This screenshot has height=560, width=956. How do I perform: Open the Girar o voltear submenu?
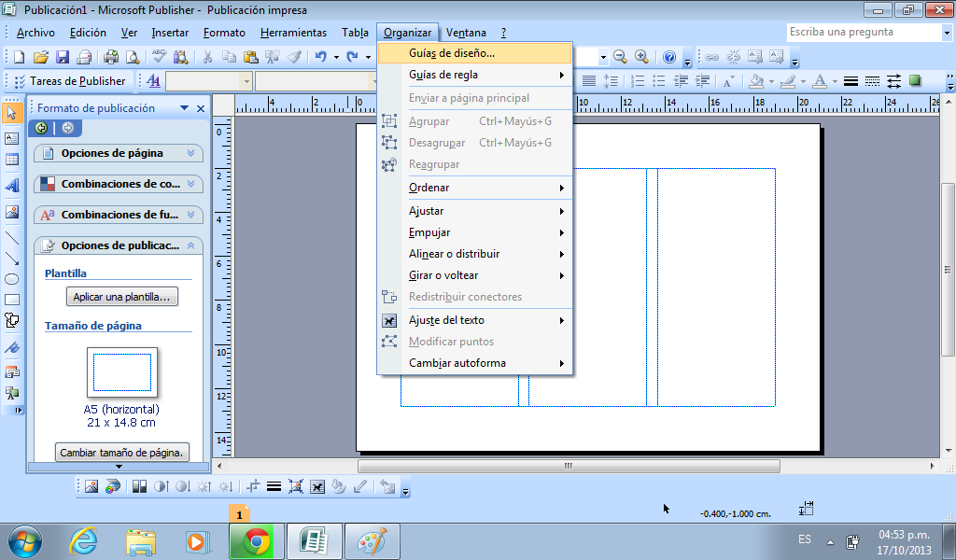pos(475,275)
